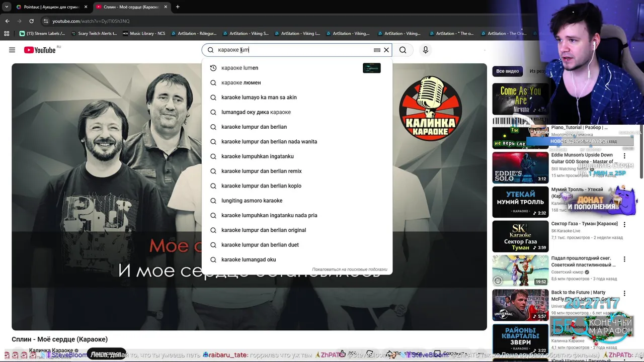The image size is (644, 362).
Task: Open options for 'Падал прошлогодний снег' video
Action: coord(624,259)
